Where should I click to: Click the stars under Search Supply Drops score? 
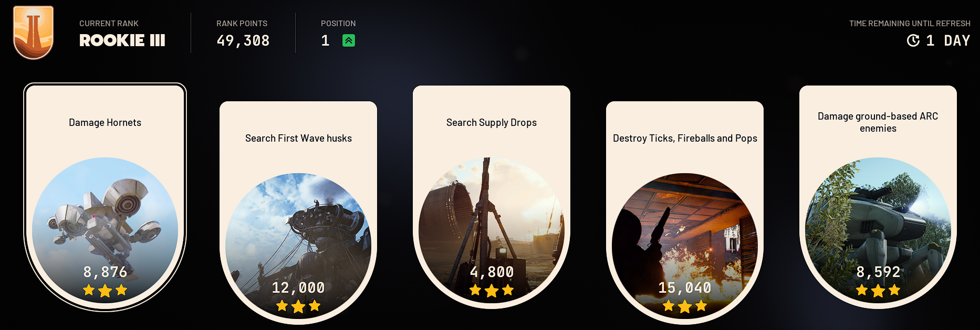(492, 290)
